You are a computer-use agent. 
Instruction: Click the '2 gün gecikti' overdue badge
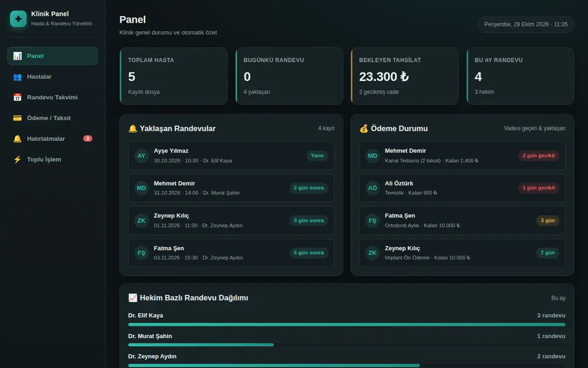click(539, 156)
